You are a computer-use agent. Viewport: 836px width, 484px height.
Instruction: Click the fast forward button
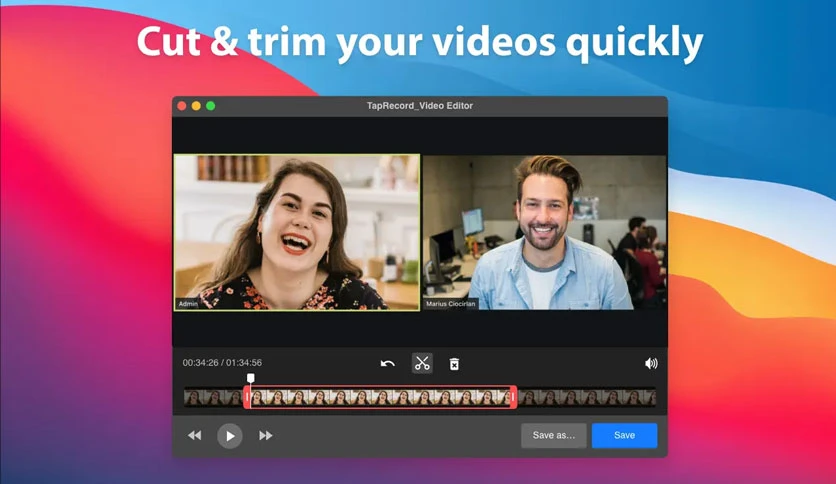(x=266, y=435)
